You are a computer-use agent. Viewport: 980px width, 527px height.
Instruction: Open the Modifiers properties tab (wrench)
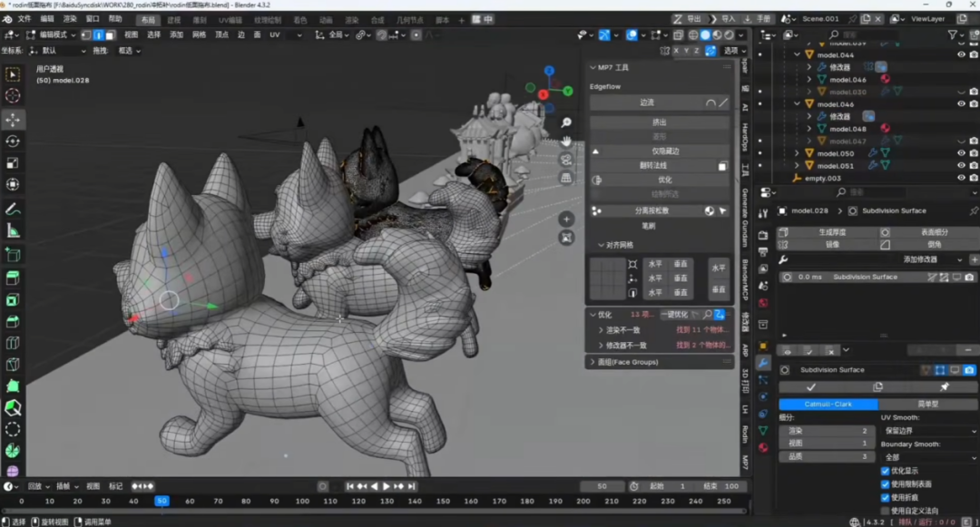[x=763, y=363]
